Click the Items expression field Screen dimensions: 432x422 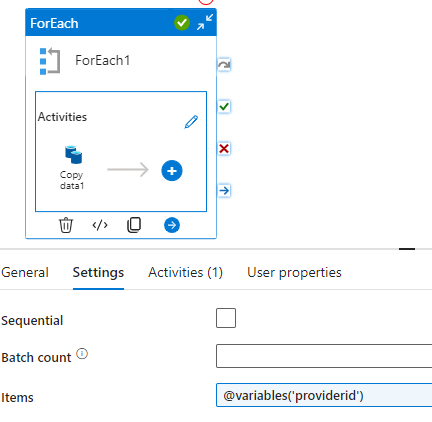tap(324, 395)
